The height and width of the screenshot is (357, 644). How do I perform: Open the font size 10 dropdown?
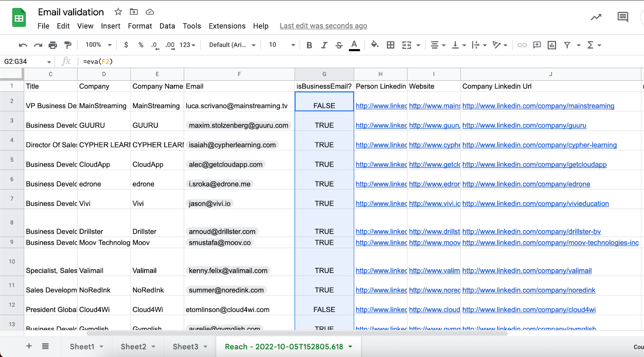point(282,45)
